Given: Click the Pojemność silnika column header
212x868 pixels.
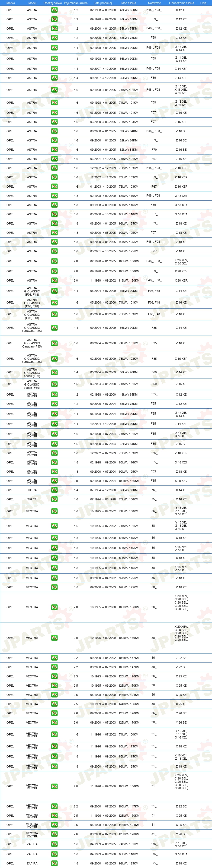Looking at the screenshot, I should pos(76,3).
